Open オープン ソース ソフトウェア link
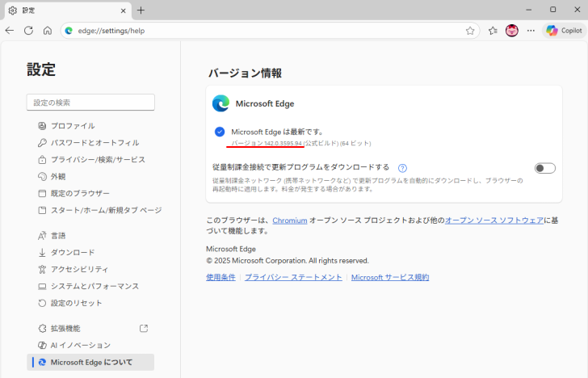The width and height of the screenshot is (588, 378). click(x=494, y=220)
